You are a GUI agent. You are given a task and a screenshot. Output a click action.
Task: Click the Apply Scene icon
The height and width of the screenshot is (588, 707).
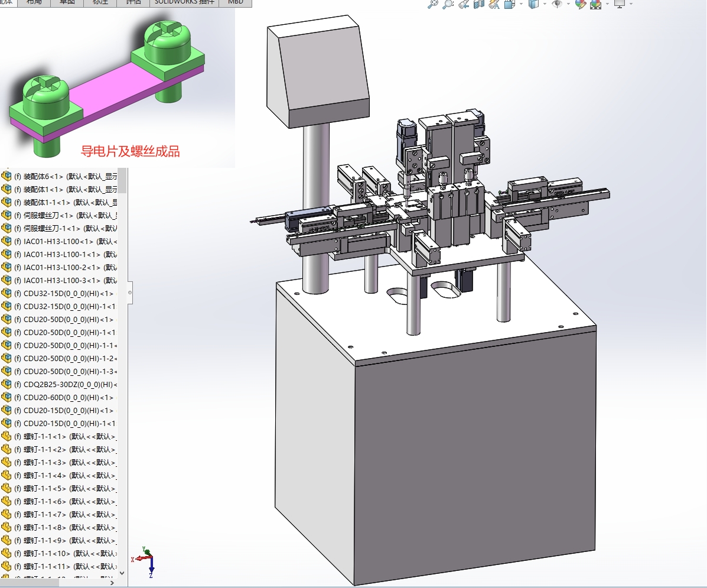[595, 4]
